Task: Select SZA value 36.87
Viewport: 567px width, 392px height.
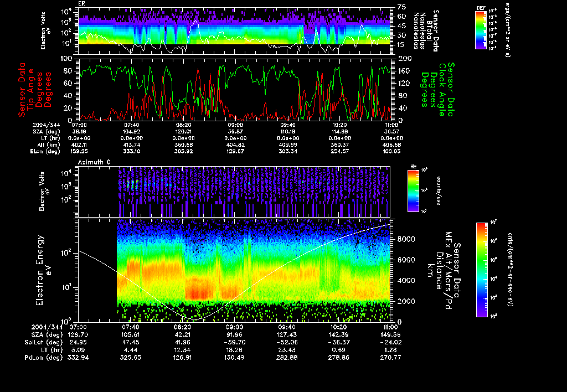Action: [x=235, y=132]
